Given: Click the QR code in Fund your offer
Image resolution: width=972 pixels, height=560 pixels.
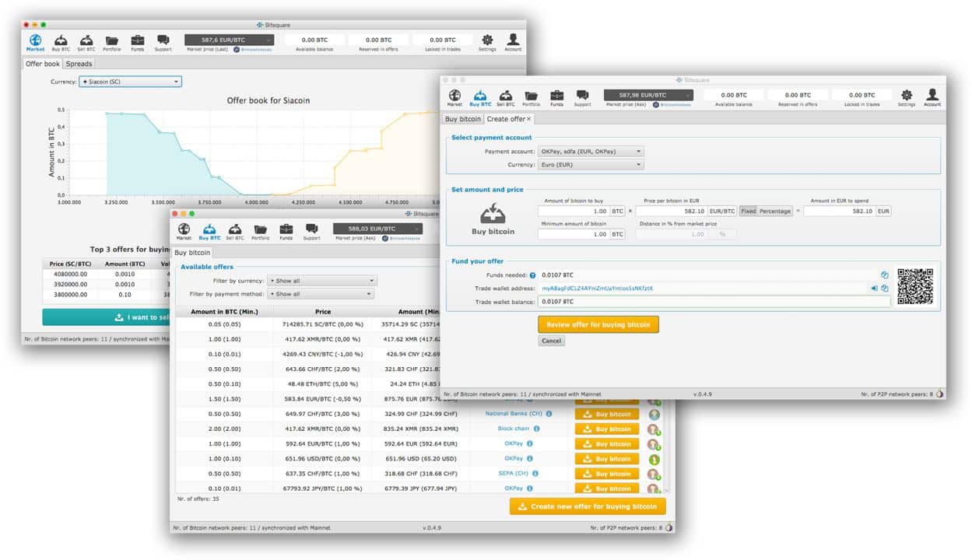Looking at the screenshot, I should tap(915, 285).
